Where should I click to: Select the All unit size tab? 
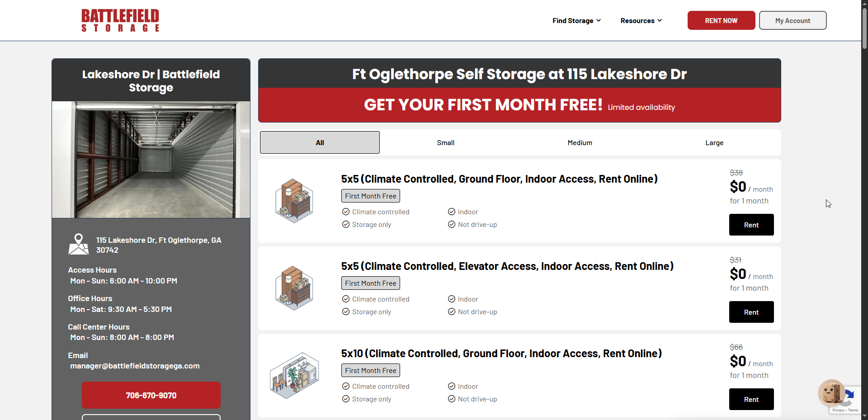(x=320, y=142)
